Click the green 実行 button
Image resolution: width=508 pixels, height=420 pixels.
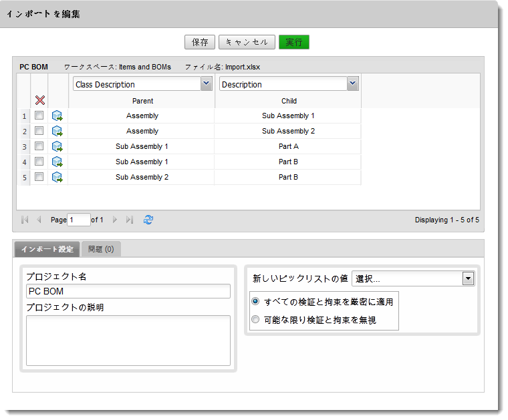tap(294, 42)
